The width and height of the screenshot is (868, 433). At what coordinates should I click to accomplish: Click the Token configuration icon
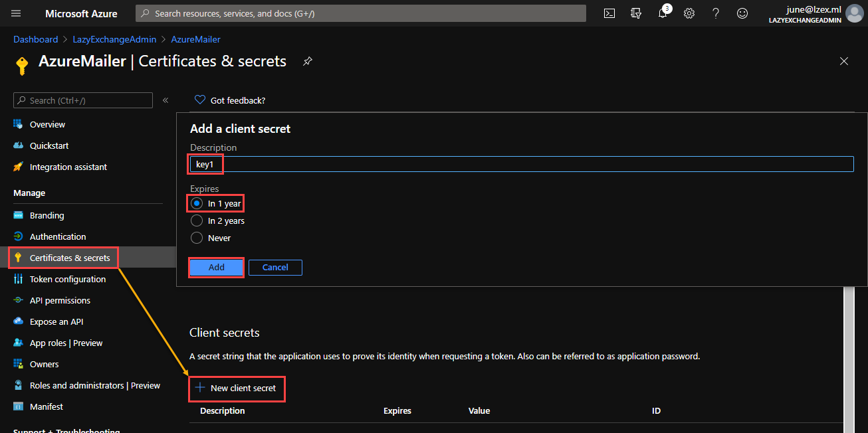[18, 279]
